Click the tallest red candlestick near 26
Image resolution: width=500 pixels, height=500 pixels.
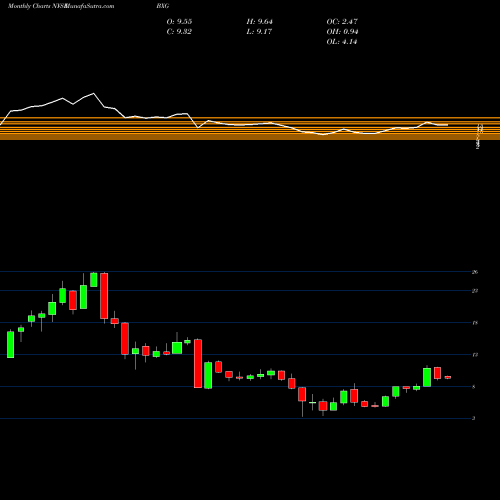104,296
